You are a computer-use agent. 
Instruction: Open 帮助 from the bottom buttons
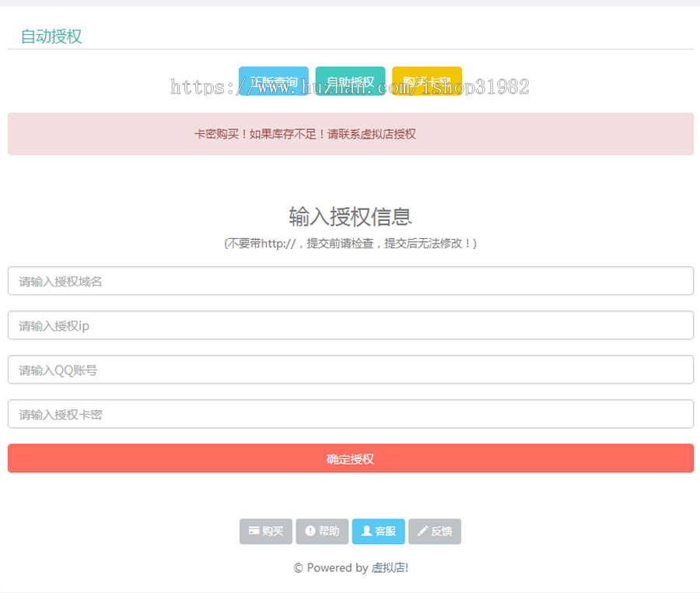[328, 532]
